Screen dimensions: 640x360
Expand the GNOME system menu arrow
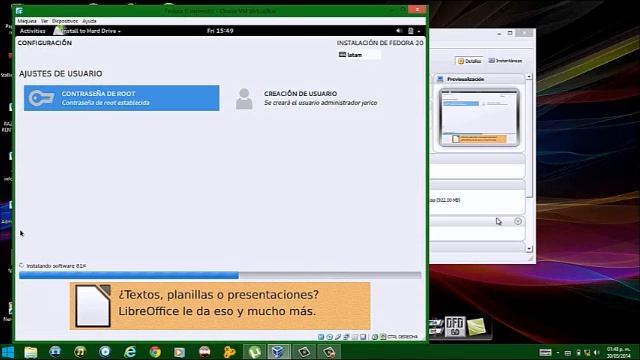point(419,31)
